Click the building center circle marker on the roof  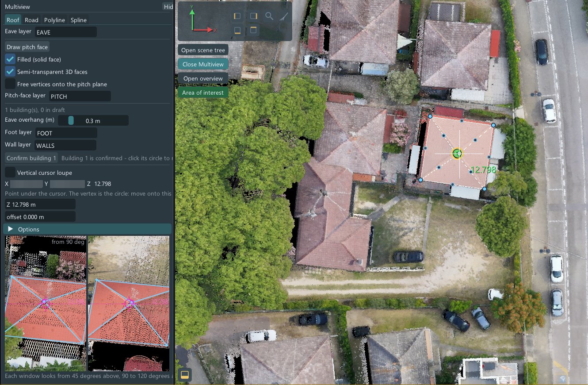pyautogui.click(x=457, y=154)
